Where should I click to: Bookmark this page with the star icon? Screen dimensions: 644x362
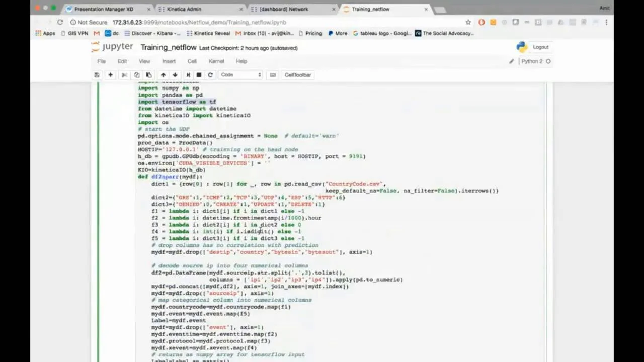click(468, 22)
